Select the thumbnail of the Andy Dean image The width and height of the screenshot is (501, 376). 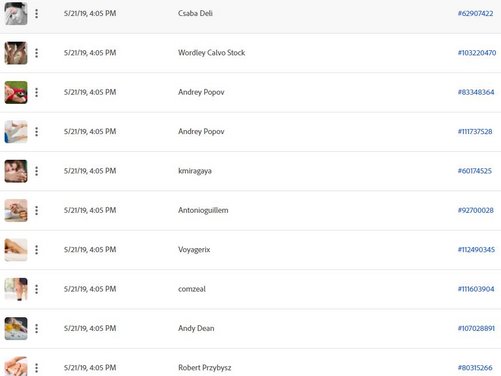coord(16,328)
